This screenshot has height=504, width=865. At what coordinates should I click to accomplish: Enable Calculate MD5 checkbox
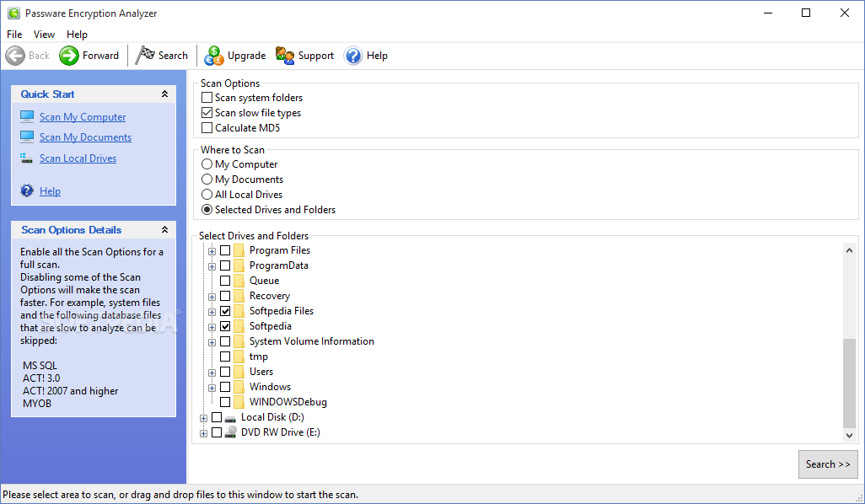pos(207,128)
